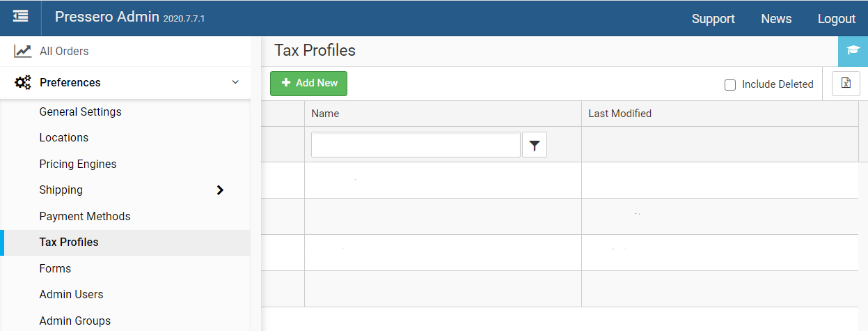Select Locations in the Preferences menu

tap(64, 137)
